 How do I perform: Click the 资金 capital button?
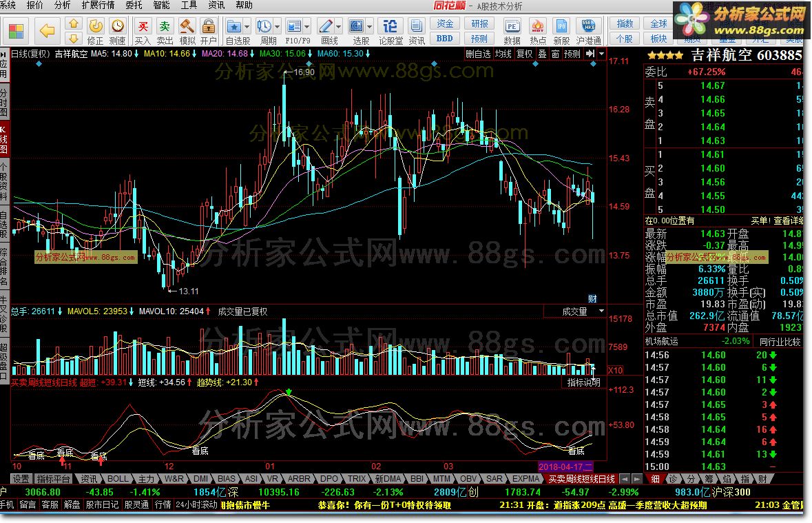click(445, 24)
